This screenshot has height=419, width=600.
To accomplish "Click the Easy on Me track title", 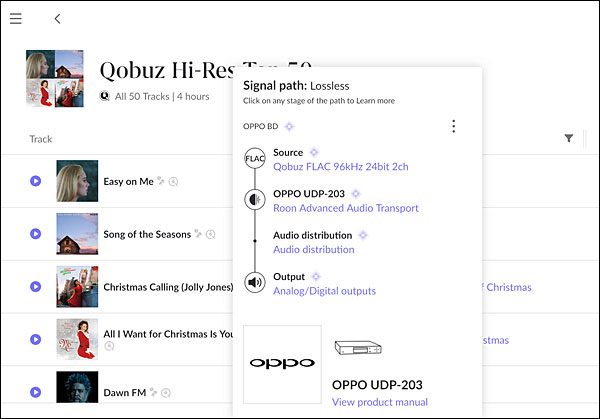I will 129,181.
